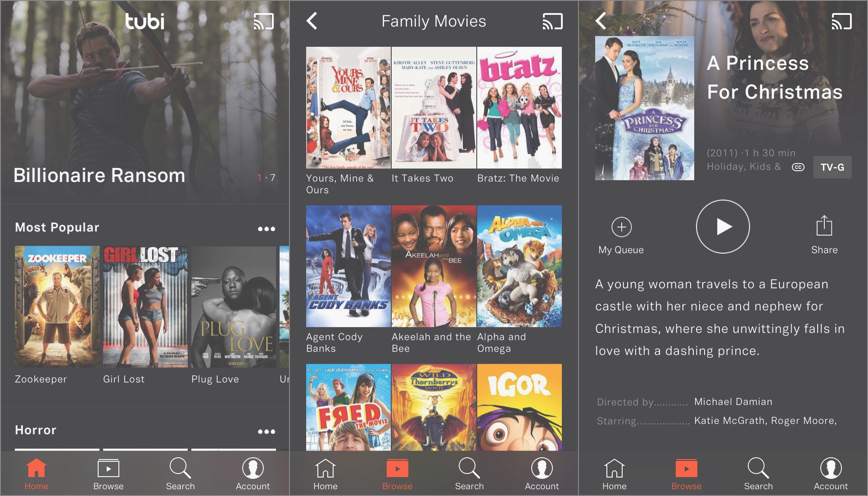Screen dimensions: 868x496
Task: Tap the starring names Katie McGrath, Roger Moore
Action: 765,420
